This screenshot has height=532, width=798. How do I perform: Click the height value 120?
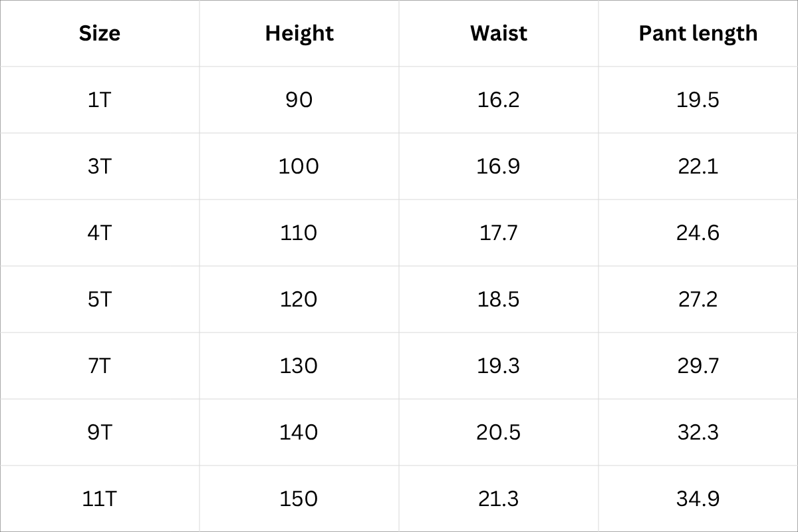point(299,299)
